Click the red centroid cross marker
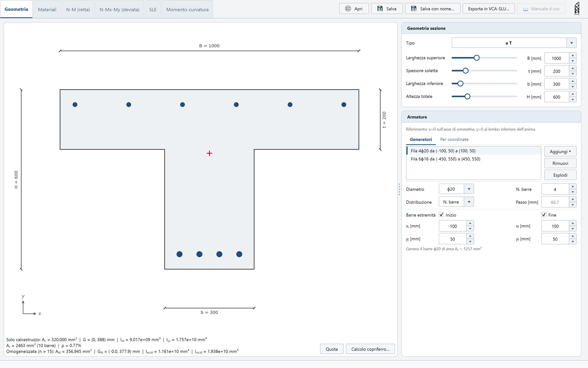The image size is (588, 368). [x=209, y=153]
